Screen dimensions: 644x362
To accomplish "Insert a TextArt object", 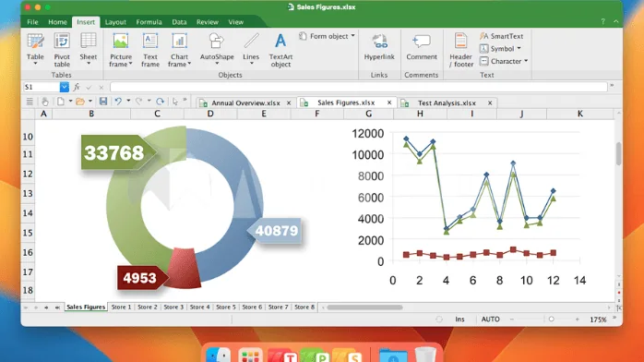I will tap(280, 50).
